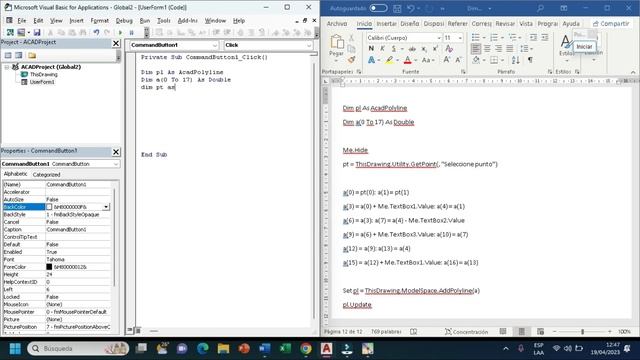Undo last action in VBA toolbar

pos(96,32)
